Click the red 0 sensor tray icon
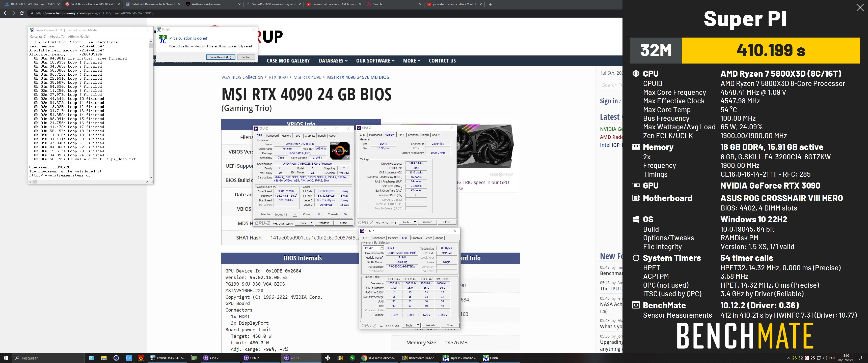 point(806,358)
